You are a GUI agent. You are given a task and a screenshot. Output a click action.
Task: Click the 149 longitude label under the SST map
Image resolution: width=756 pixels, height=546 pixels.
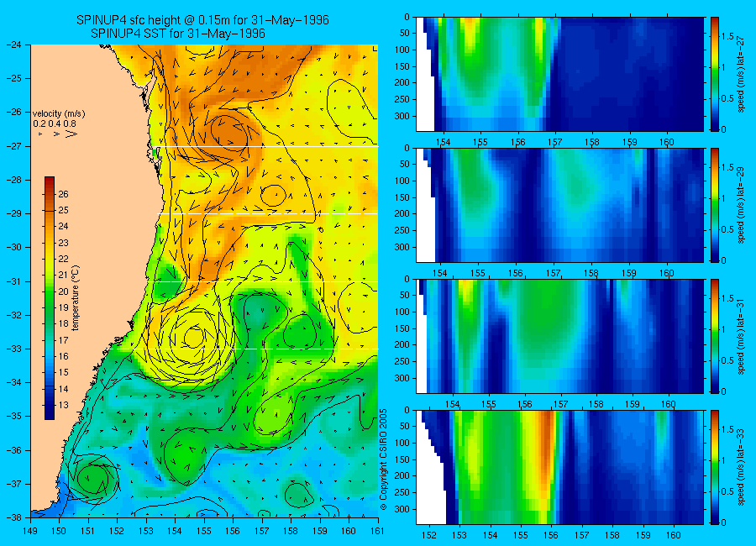pyautogui.click(x=31, y=532)
